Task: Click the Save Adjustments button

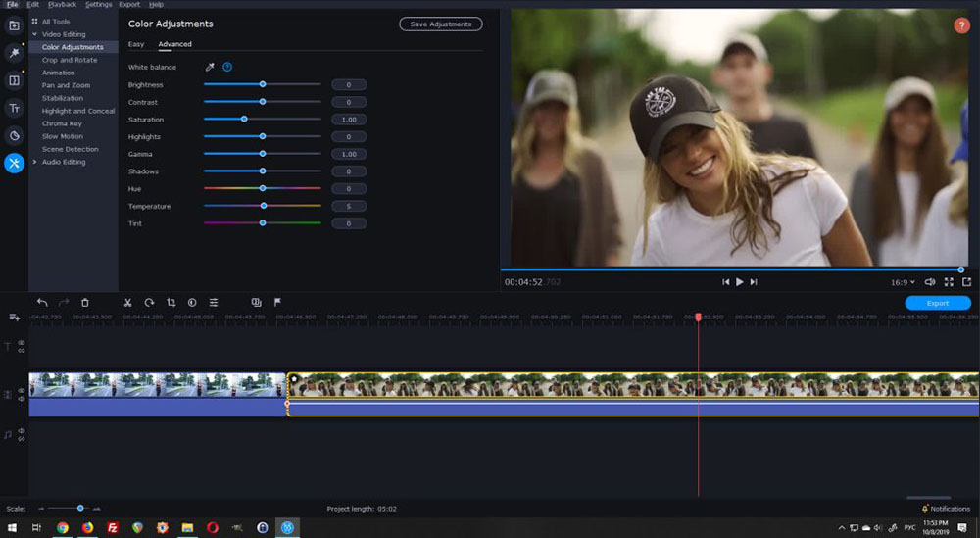Action: point(441,24)
